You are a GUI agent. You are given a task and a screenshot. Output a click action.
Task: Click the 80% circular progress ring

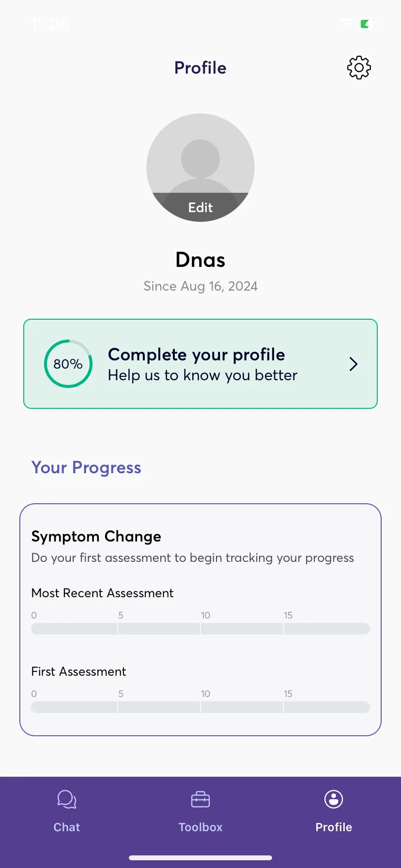[68, 364]
